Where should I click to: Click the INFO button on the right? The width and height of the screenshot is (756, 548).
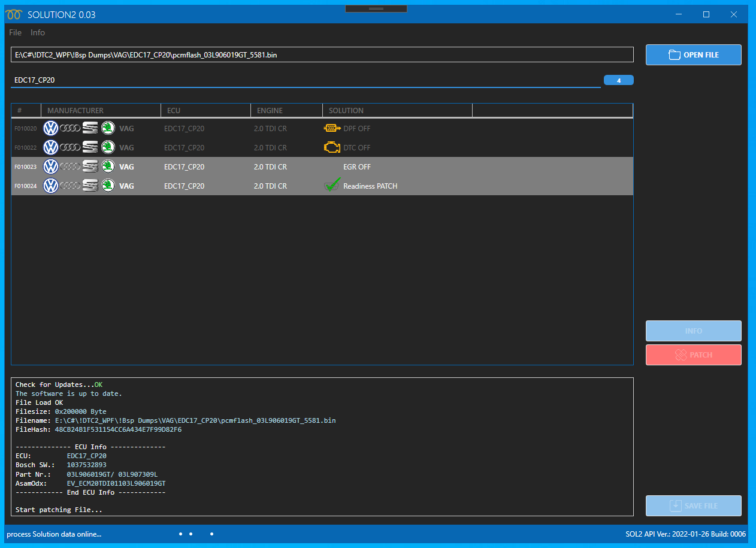pos(693,331)
